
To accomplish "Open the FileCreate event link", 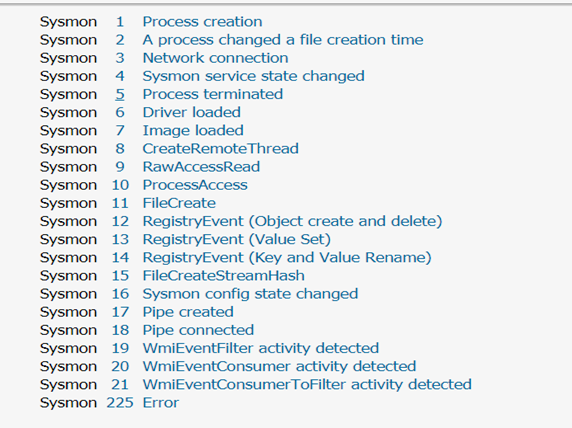I will point(179,203).
